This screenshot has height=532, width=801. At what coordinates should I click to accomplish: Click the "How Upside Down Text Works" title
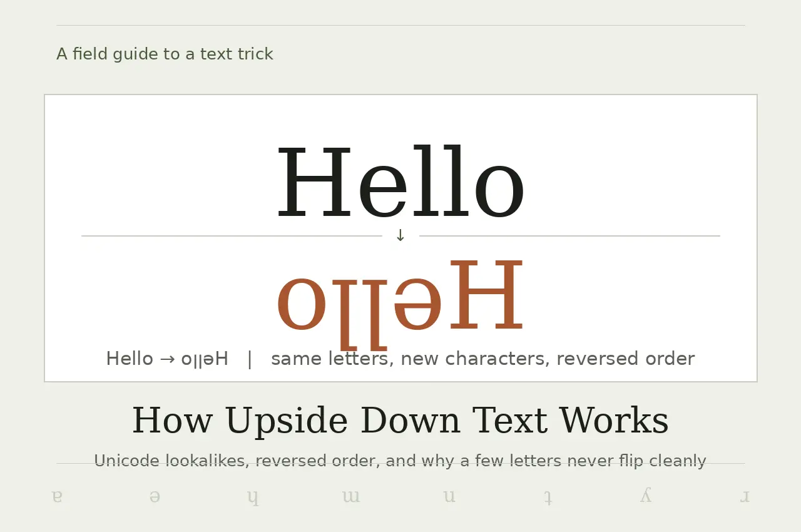click(400, 421)
